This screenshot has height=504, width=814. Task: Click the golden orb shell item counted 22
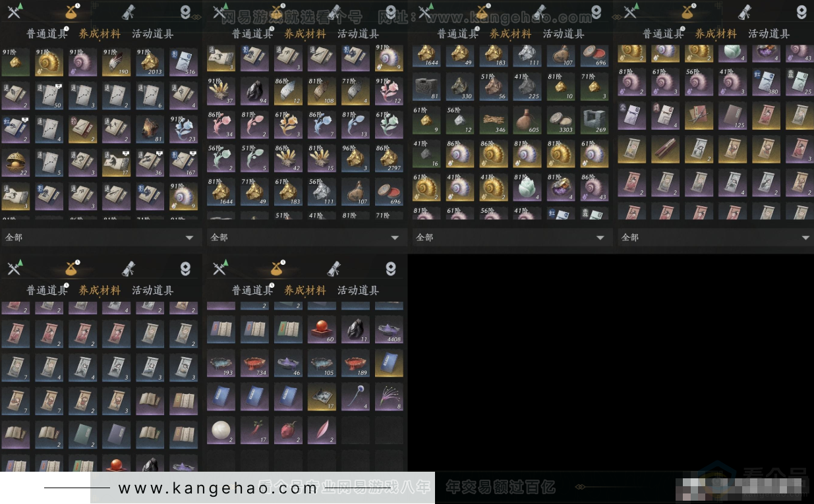pyautogui.click(x=16, y=163)
